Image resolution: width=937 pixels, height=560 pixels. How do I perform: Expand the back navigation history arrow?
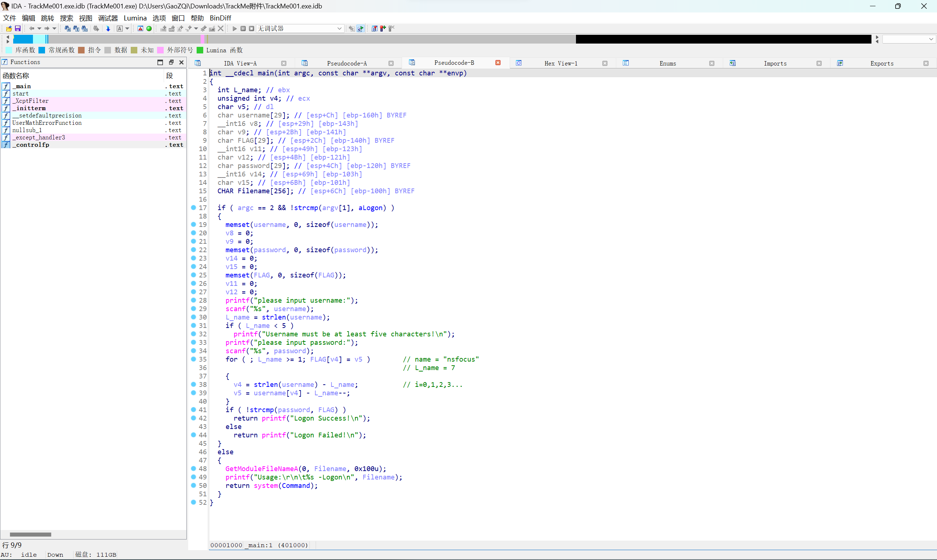[39, 29]
